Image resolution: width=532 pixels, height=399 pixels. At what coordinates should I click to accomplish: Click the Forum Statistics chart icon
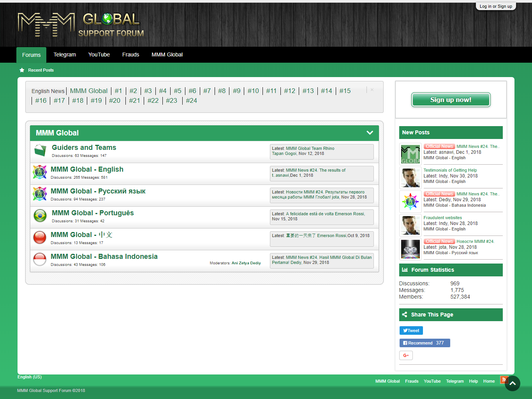[x=405, y=270]
